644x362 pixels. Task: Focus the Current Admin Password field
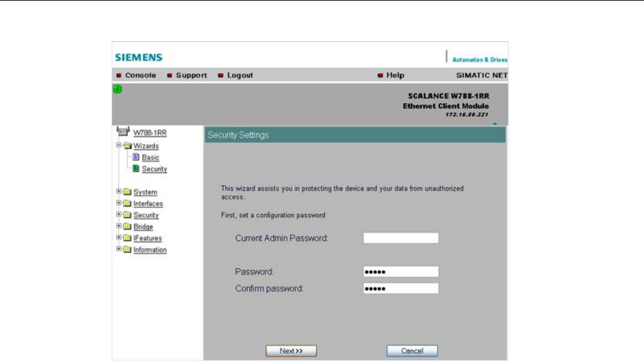point(401,238)
